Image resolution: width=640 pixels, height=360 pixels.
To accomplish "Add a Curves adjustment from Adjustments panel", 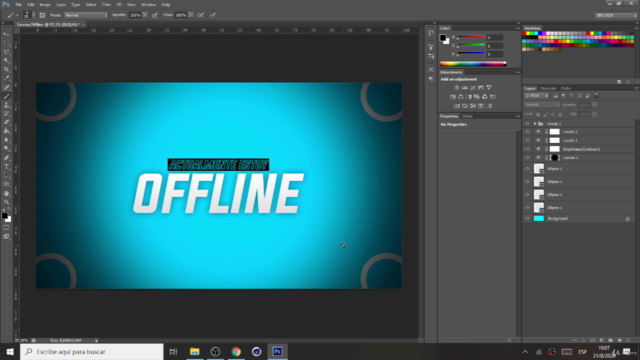I will (x=473, y=88).
